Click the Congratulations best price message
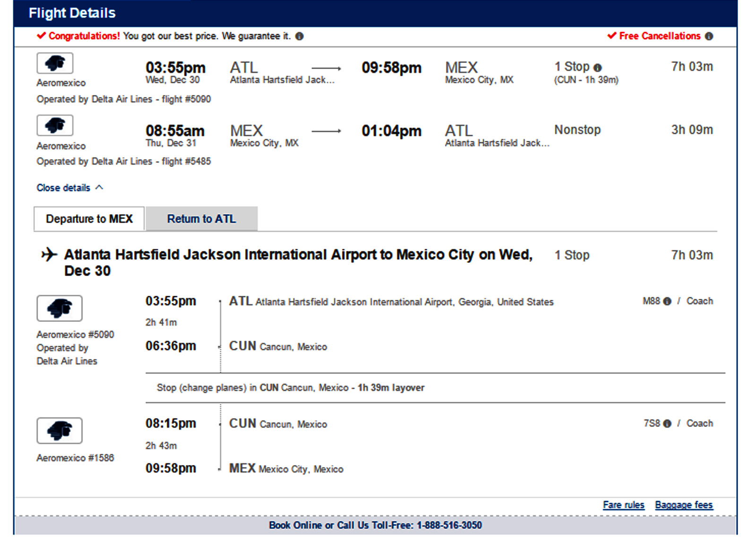756x545 pixels. 169,36
